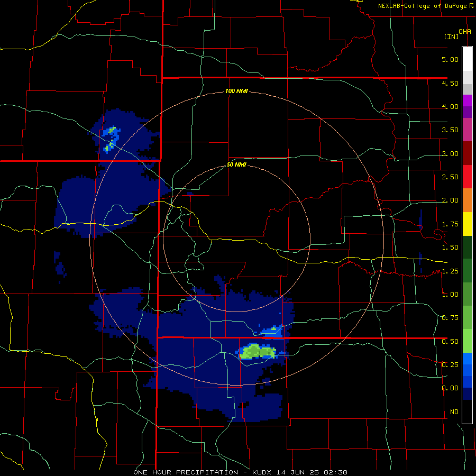Select the ND legend label
The width and height of the screenshot is (476, 476).
[454, 412]
